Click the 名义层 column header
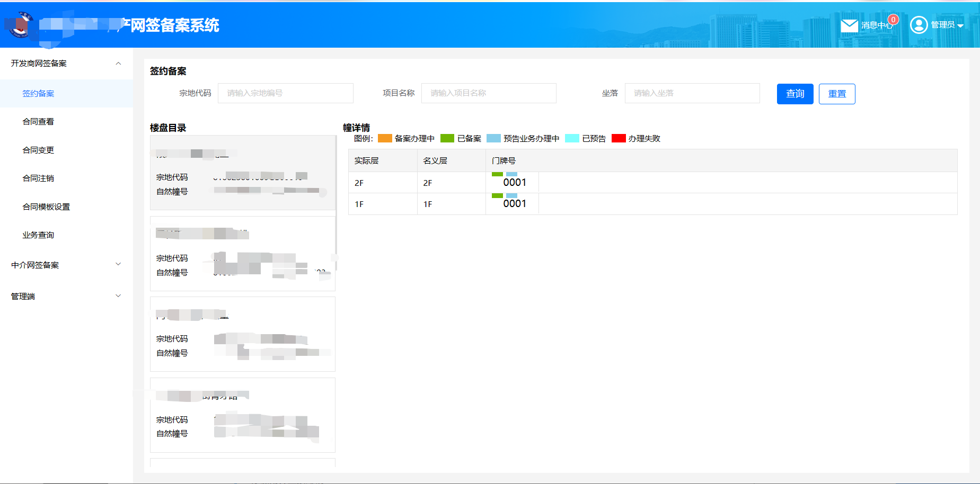The image size is (980, 484). [x=452, y=160]
